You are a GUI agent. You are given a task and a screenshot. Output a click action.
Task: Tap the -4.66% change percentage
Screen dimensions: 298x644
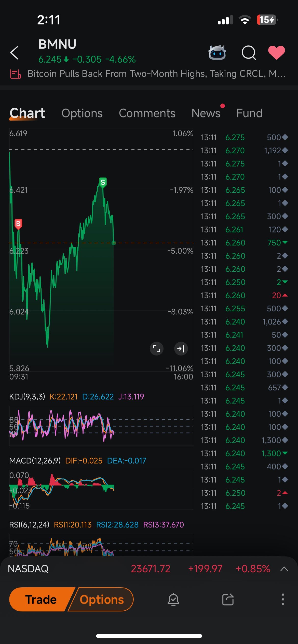(x=120, y=60)
